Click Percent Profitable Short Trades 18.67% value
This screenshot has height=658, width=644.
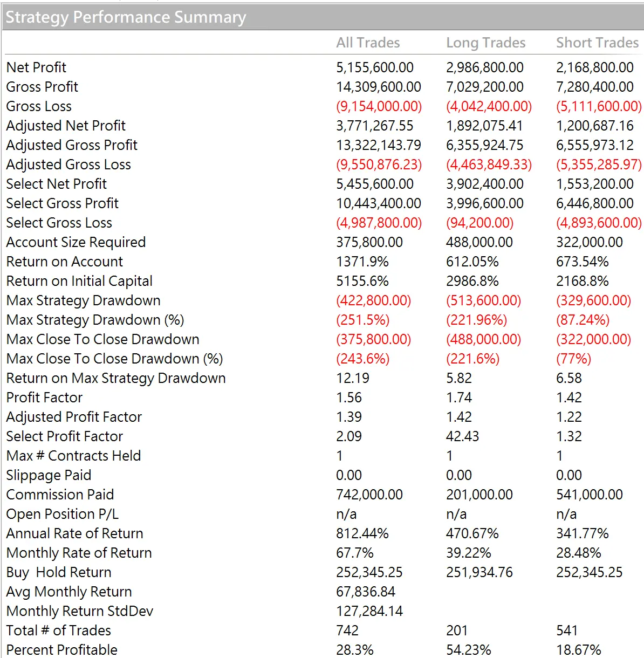coord(578,650)
